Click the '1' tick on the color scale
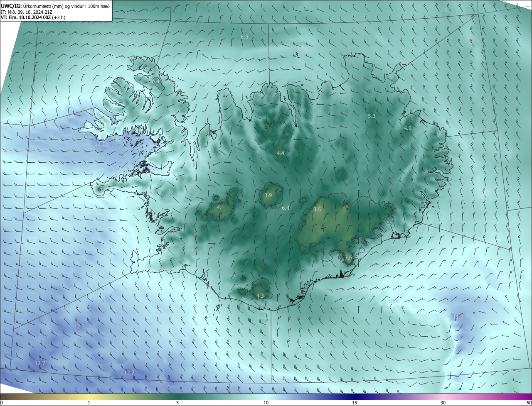The image size is (532, 406). 89,403
